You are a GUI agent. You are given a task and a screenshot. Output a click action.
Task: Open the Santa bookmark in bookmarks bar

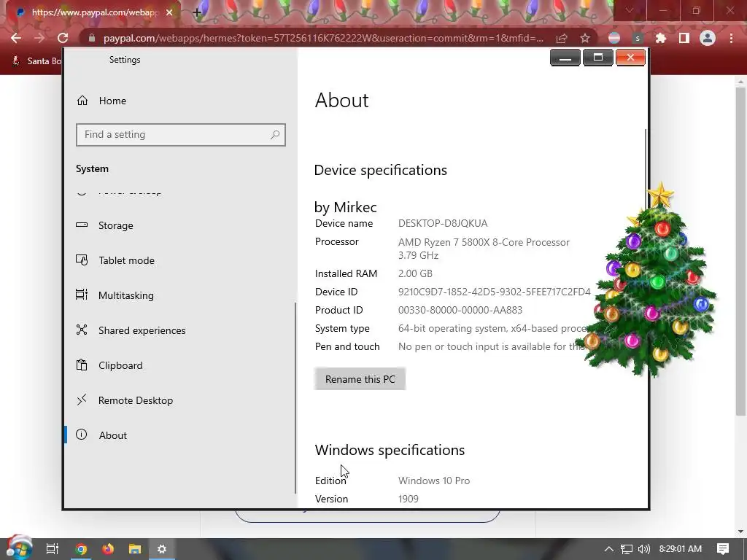(37, 61)
